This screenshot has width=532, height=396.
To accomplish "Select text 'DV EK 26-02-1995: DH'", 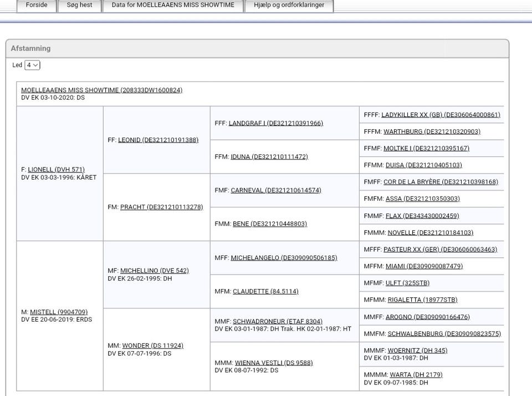I will [140, 278].
